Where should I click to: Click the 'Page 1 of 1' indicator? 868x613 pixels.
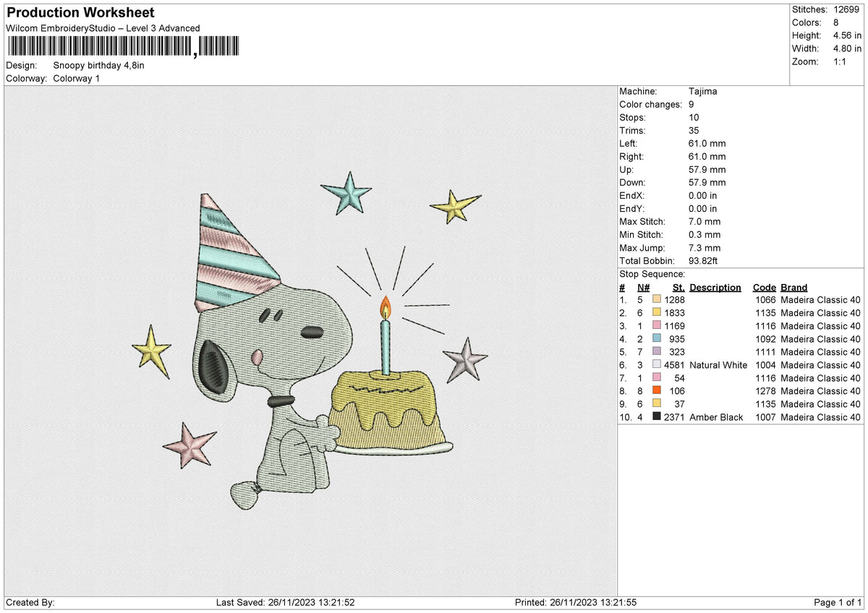coord(838,602)
